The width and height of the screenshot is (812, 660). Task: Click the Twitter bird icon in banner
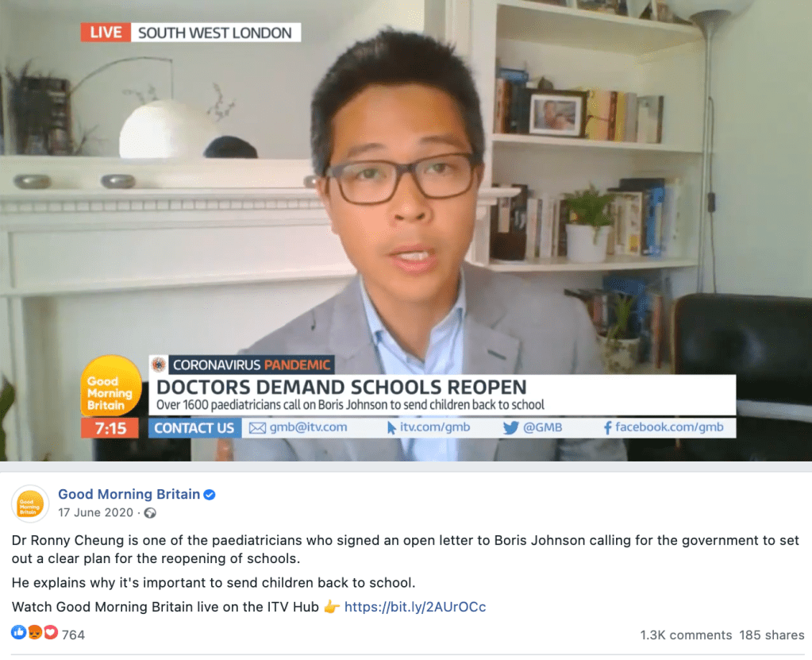510,428
